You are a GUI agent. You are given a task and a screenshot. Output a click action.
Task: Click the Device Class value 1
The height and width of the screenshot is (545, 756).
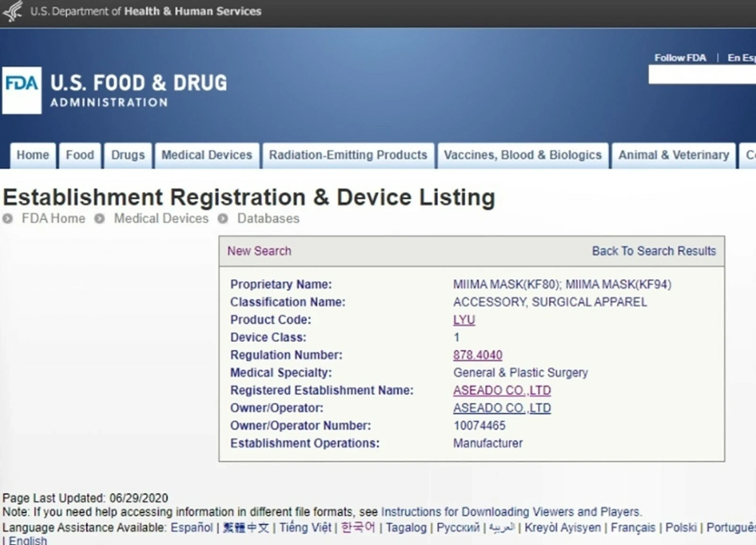click(x=456, y=338)
